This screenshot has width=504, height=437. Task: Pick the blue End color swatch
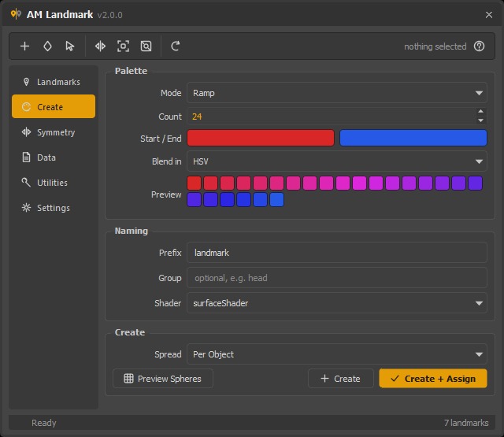pyautogui.click(x=413, y=138)
